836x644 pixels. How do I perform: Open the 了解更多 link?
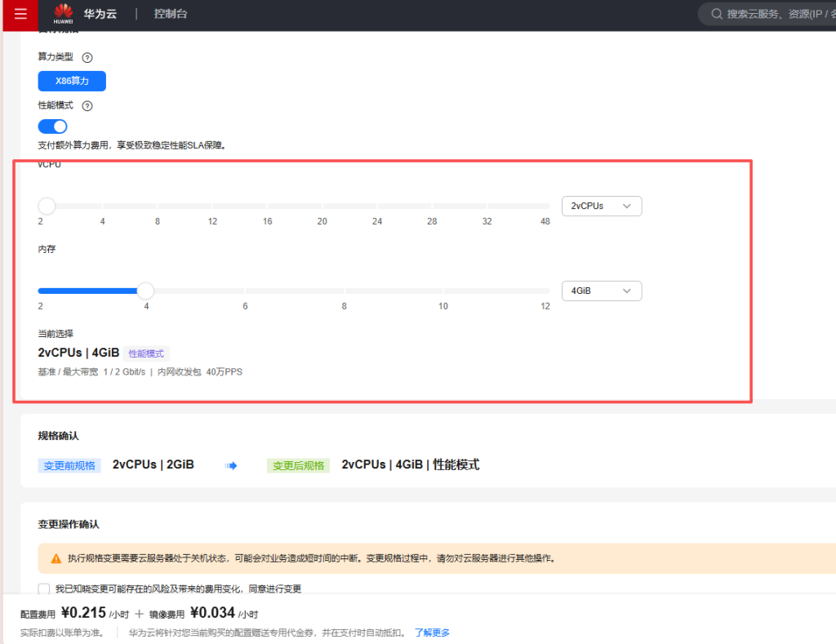(432, 633)
